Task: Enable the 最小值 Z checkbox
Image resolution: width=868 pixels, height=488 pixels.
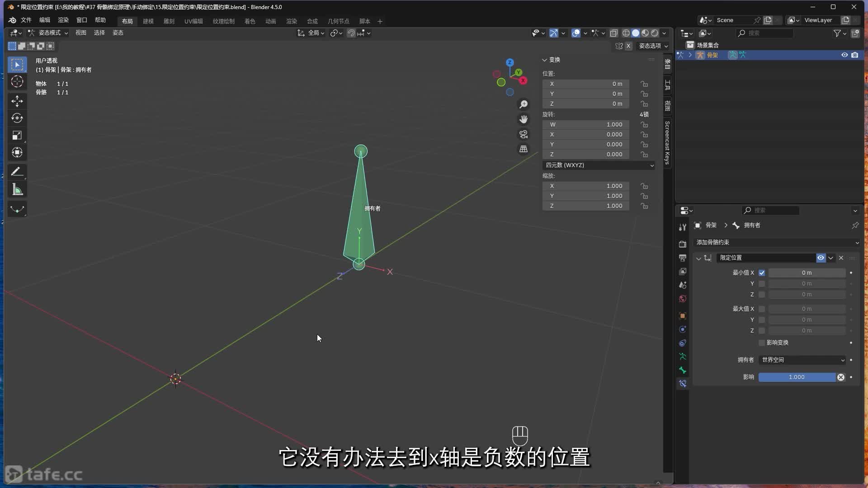Action: point(762,295)
